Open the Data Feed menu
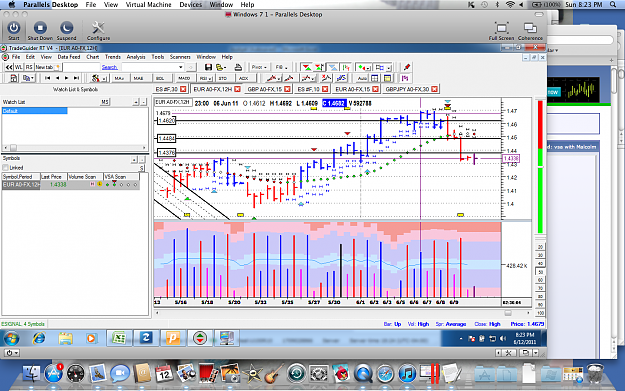625x391 pixels. (69, 57)
